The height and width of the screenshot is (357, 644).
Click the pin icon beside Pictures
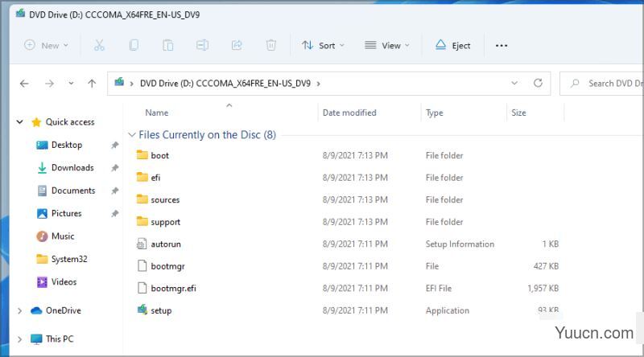click(115, 213)
